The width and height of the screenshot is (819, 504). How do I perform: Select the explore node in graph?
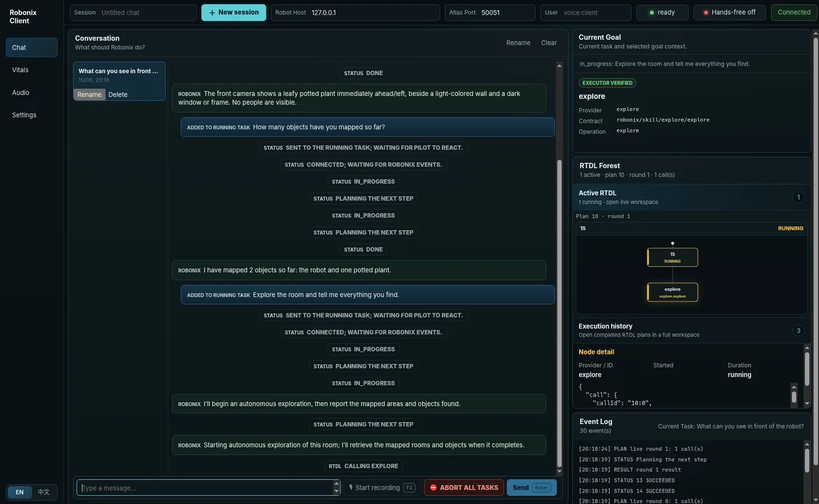672,292
